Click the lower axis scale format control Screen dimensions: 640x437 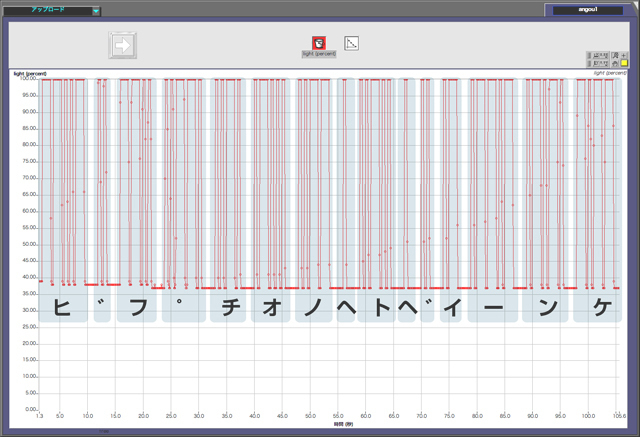click(x=600, y=63)
